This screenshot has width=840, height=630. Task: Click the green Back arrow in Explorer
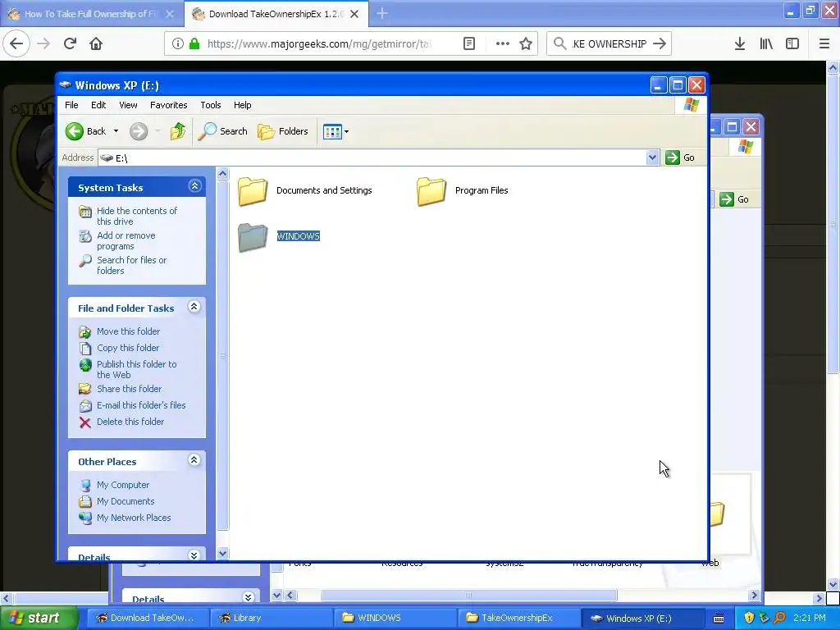tap(75, 131)
